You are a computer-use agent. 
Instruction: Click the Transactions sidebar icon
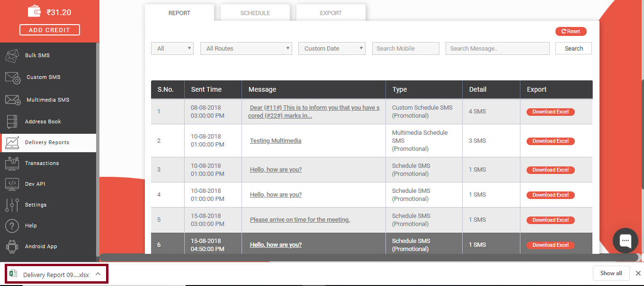[x=12, y=163]
